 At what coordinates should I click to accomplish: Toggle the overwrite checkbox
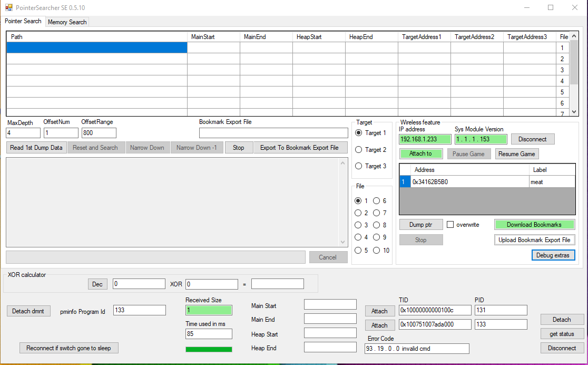[450, 225]
